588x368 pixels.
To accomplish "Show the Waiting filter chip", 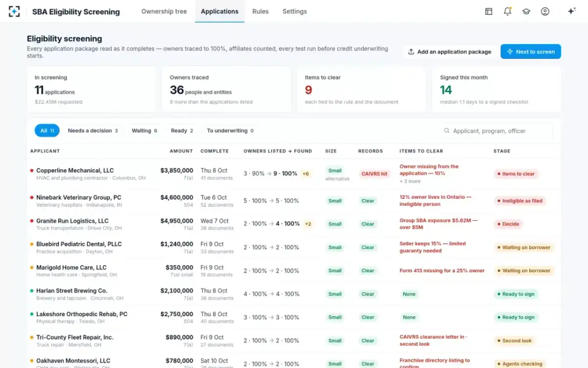I will tap(144, 131).
